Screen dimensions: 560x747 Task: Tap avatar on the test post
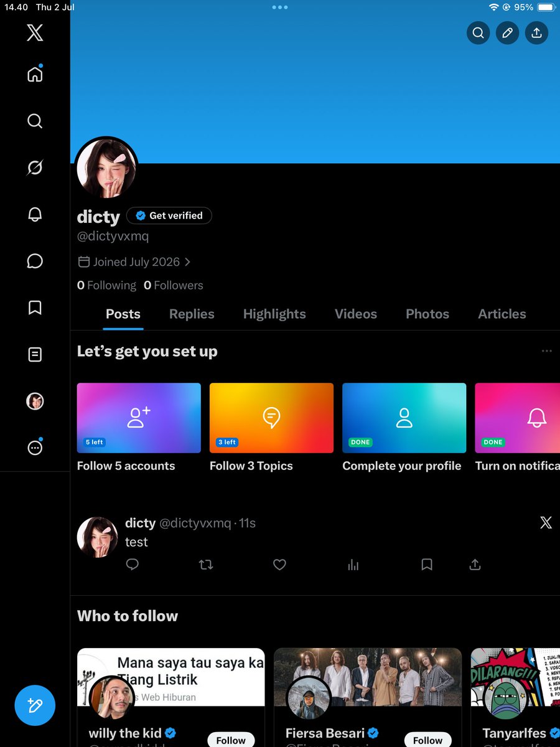pos(97,537)
